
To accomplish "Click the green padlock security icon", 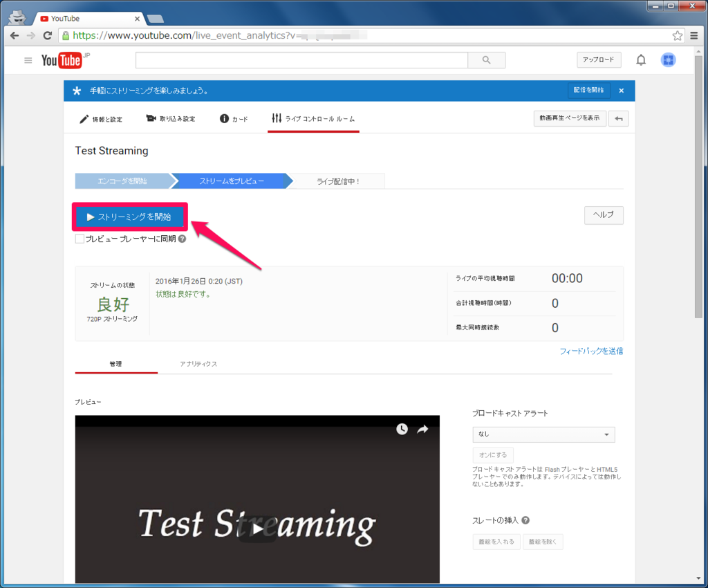I will pos(66,36).
